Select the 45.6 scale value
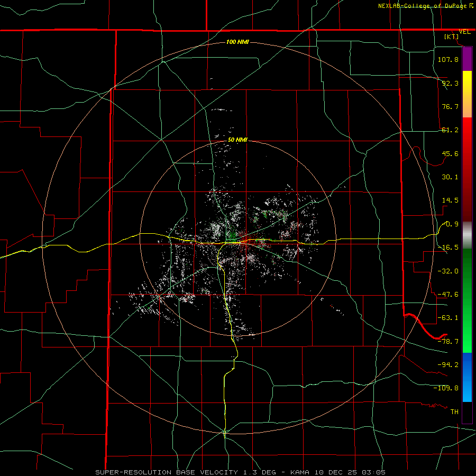Viewport: 476px width, 476px height. [450, 153]
